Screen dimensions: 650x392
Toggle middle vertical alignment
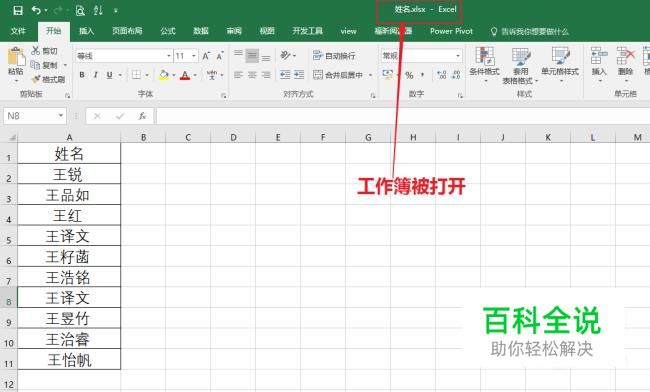tap(252, 55)
